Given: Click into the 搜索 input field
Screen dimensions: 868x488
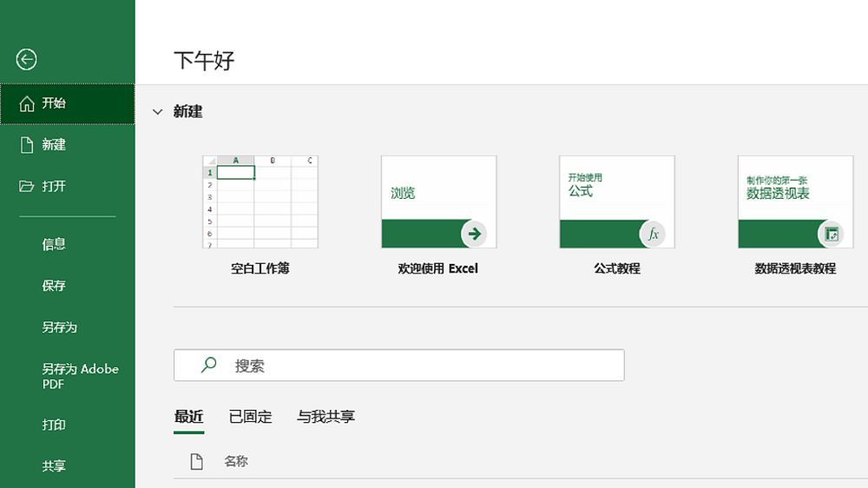Looking at the screenshot, I should (x=399, y=365).
